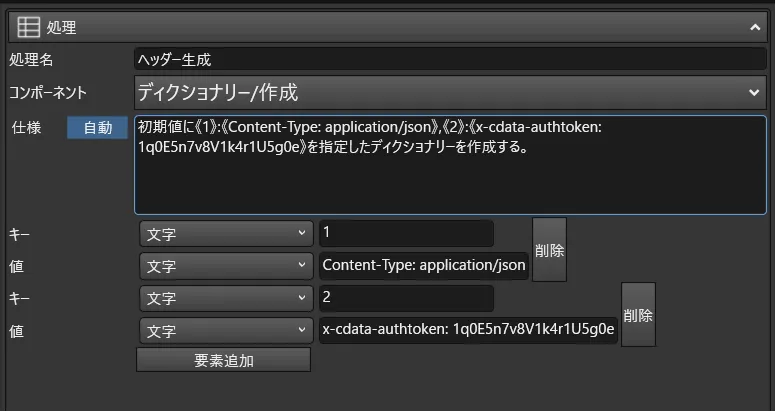Click the 処理 panel header title text
This screenshot has width=776, height=412.
(62, 28)
